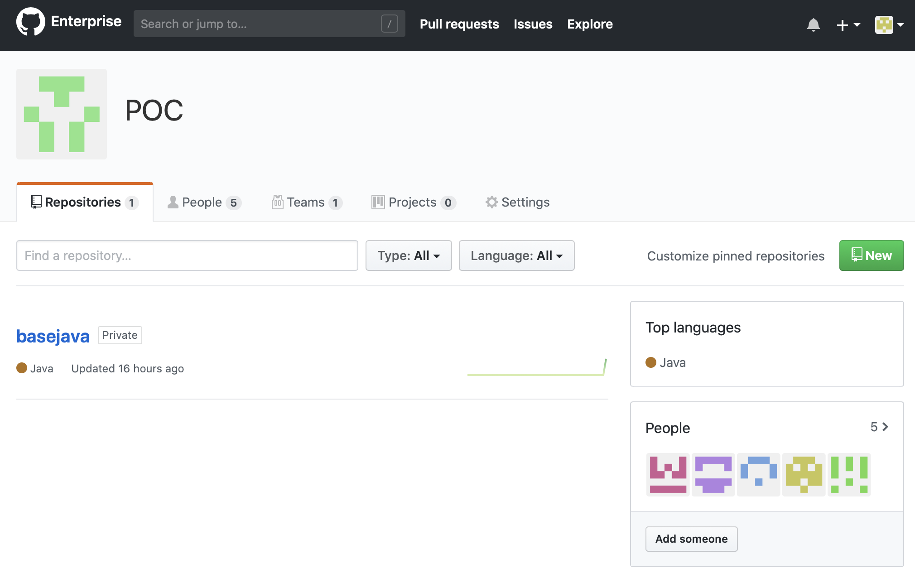Image resolution: width=915 pixels, height=588 pixels.
Task: Click the green member avatar in People
Action: click(849, 474)
